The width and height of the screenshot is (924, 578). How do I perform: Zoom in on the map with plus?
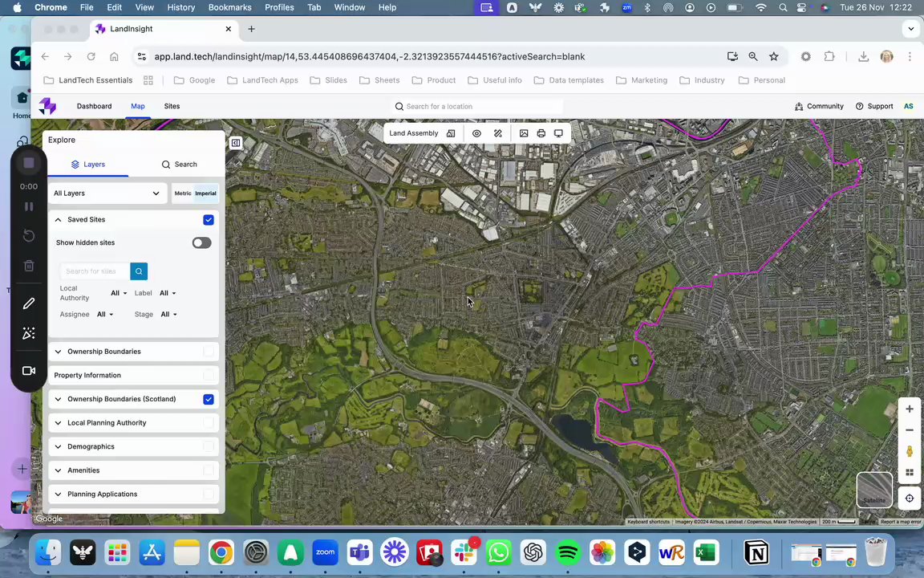point(909,409)
